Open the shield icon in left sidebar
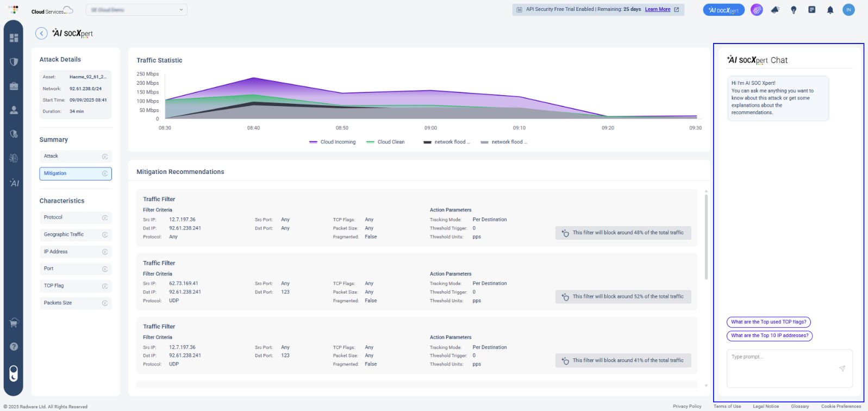868x411 pixels. point(14,62)
